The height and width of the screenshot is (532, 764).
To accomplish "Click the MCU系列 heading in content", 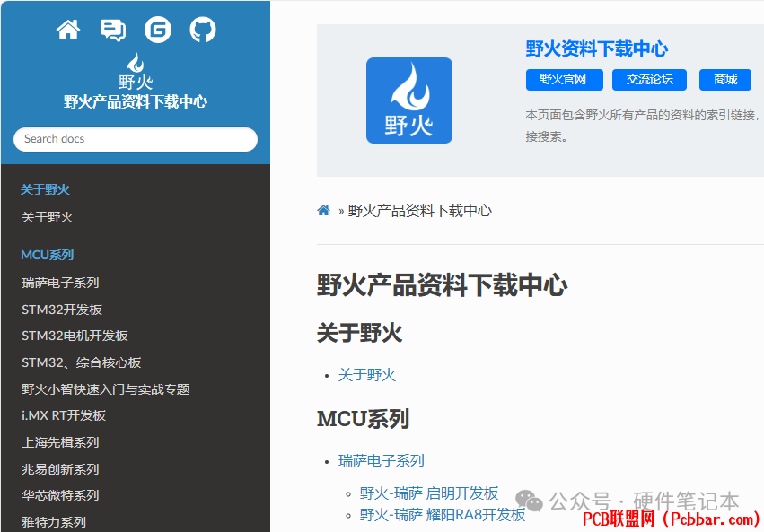I will click(363, 419).
